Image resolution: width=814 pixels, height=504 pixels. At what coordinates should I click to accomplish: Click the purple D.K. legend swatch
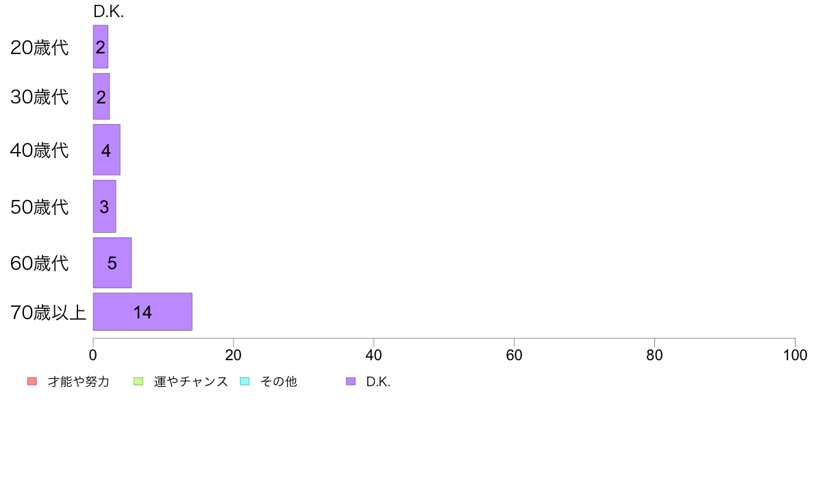[351, 381]
